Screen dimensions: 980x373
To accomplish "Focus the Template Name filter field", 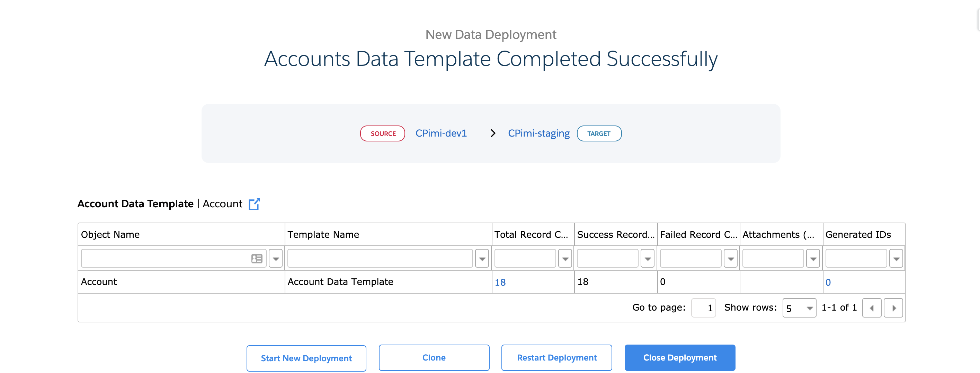I will [380, 259].
